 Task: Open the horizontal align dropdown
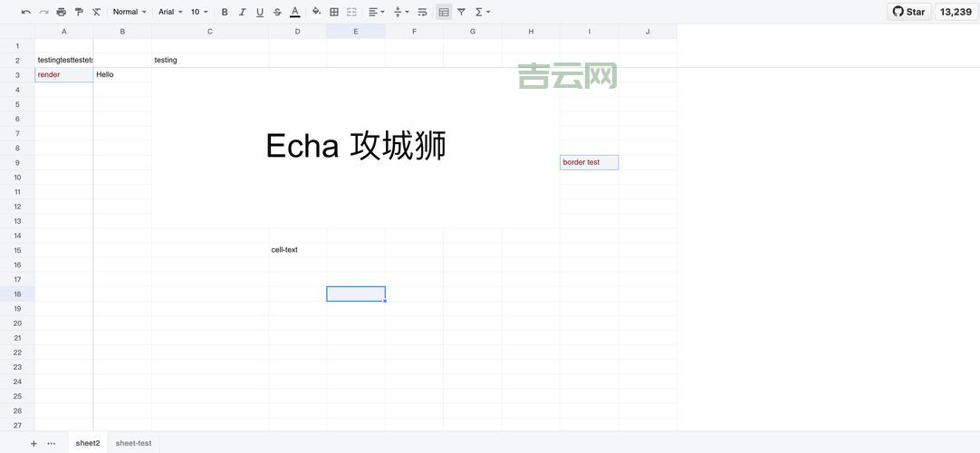[x=376, y=12]
